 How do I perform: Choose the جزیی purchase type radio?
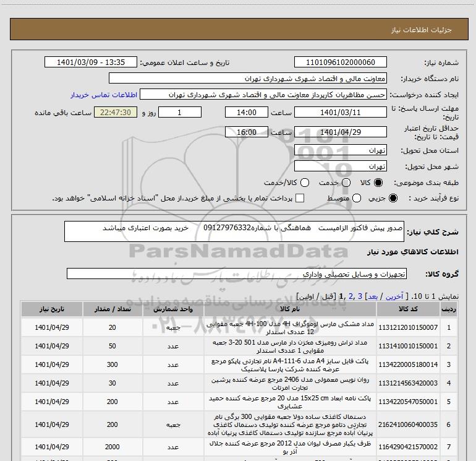393,198
